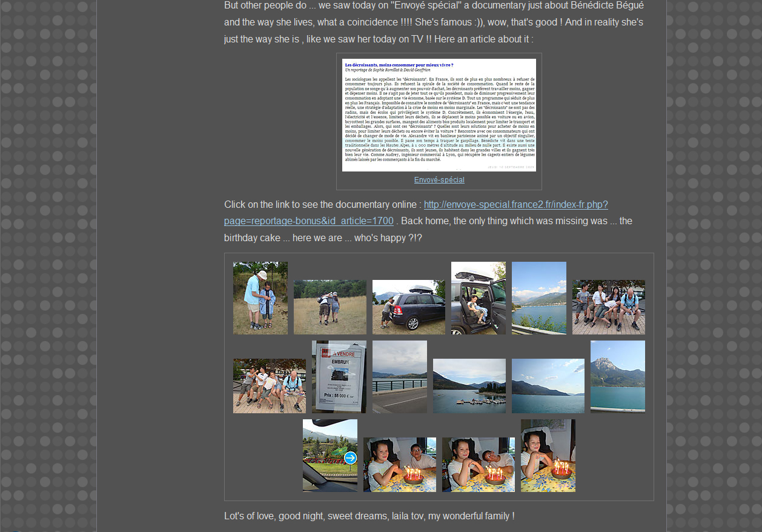
Task: Open cake photo with boy resting head on table
Action: tap(479, 465)
